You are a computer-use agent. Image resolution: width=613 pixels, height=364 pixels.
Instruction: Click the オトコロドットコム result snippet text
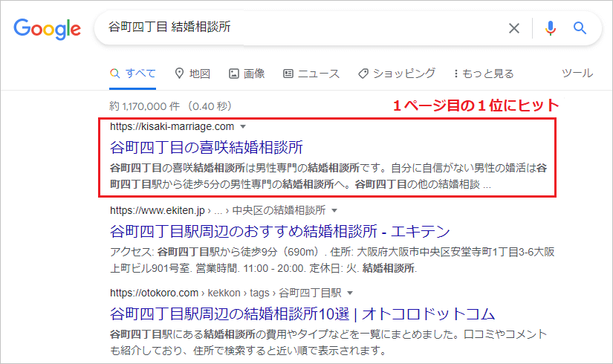click(328, 342)
